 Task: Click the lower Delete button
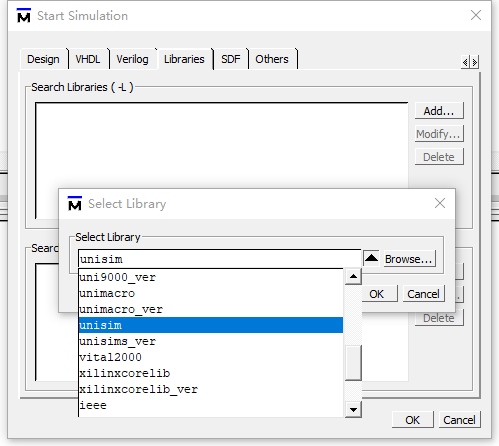pos(439,318)
